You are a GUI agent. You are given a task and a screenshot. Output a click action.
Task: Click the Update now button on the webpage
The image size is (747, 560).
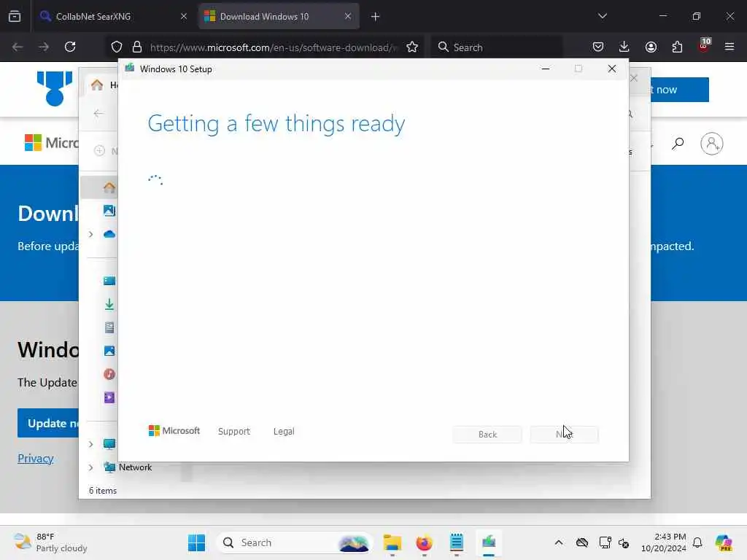[48, 423]
